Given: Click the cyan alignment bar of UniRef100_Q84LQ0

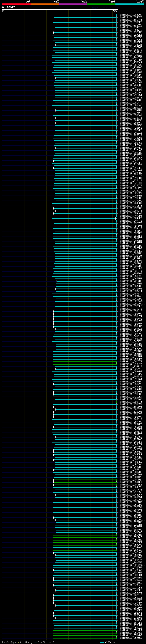Looking at the screenshot, I should point(85,15).
